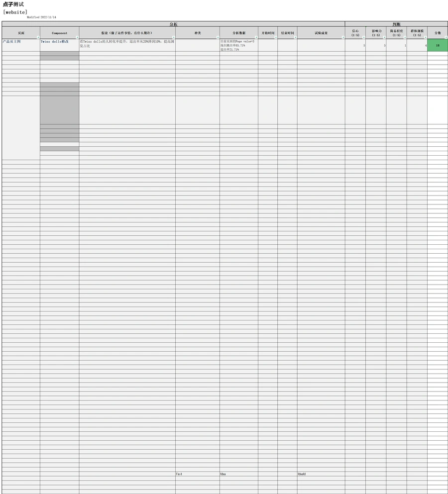Select the 试验成果 column header
This screenshot has width=448, height=494.
pos(321,33)
